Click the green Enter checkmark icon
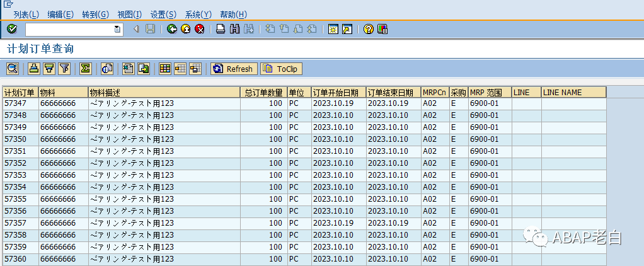 tap(12, 29)
